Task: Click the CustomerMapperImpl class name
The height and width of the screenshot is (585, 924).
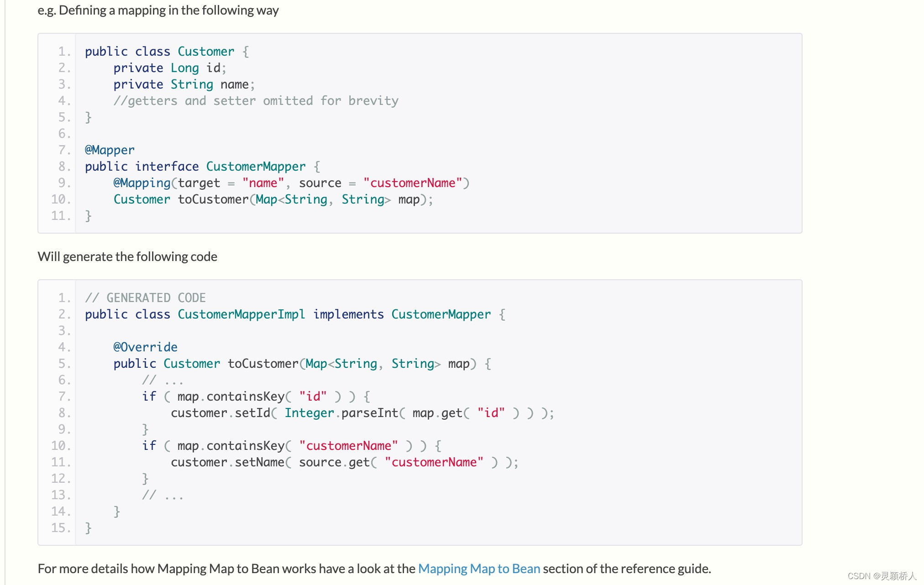Action: pyautogui.click(x=241, y=314)
